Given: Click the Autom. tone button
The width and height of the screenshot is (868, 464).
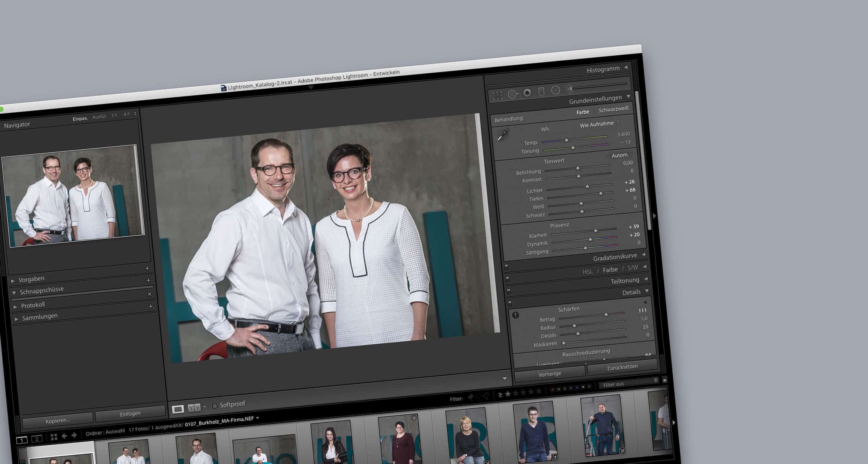Looking at the screenshot, I should [620, 155].
